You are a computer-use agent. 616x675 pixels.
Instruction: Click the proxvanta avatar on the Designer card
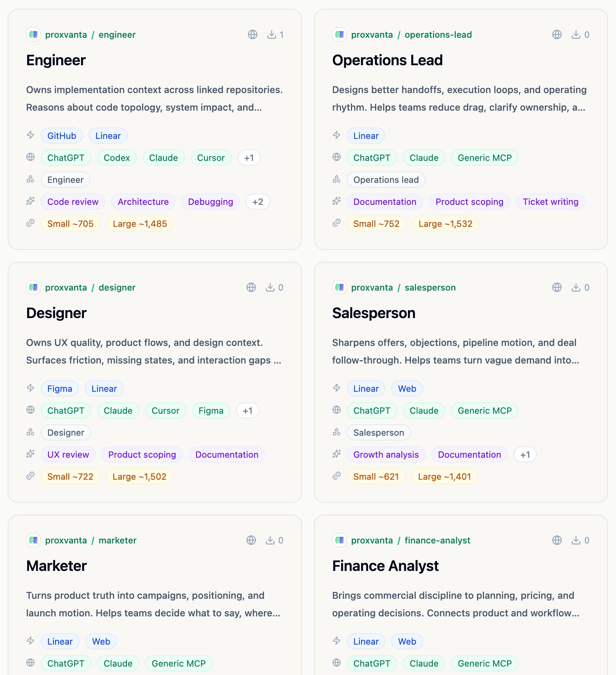33,288
